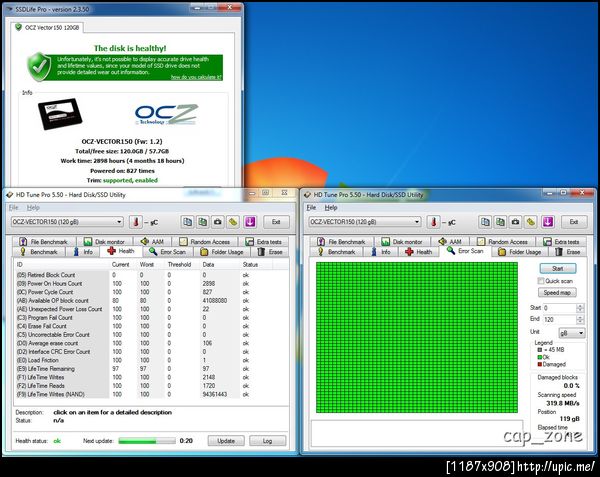The image size is (600, 477).
Task: Switch to Error Scan tab in left HD Tune
Action: point(168,252)
